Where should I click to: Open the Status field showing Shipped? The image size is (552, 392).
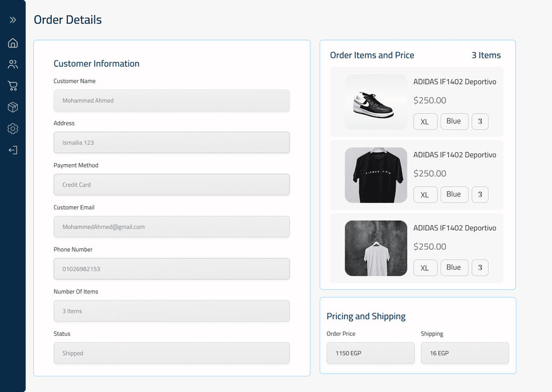click(x=171, y=353)
